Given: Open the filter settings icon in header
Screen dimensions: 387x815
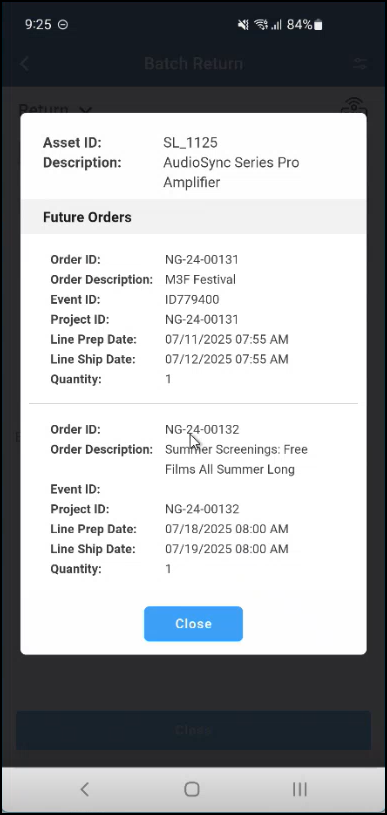Looking at the screenshot, I should 360,64.
